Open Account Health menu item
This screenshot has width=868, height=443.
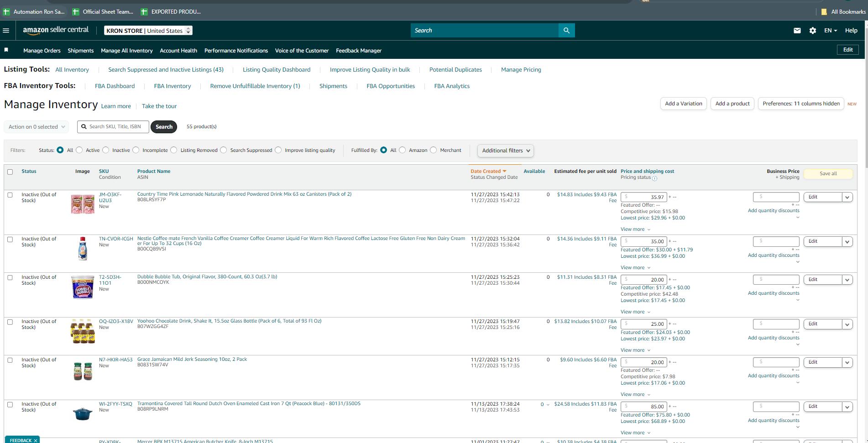(x=178, y=51)
